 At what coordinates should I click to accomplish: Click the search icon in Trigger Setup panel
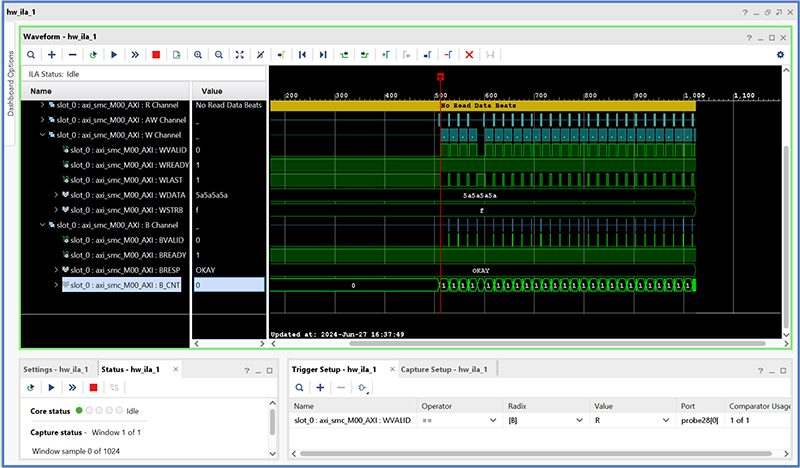[300, 387]
